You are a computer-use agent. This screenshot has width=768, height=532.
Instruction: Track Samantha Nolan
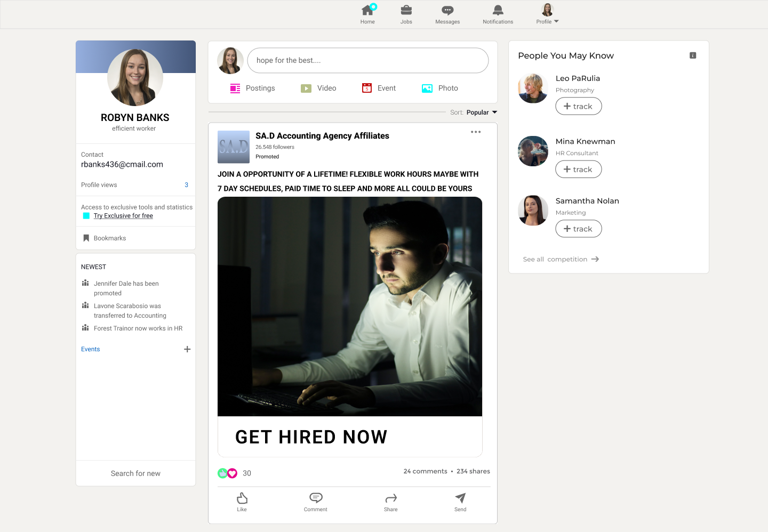pos(579,229)
